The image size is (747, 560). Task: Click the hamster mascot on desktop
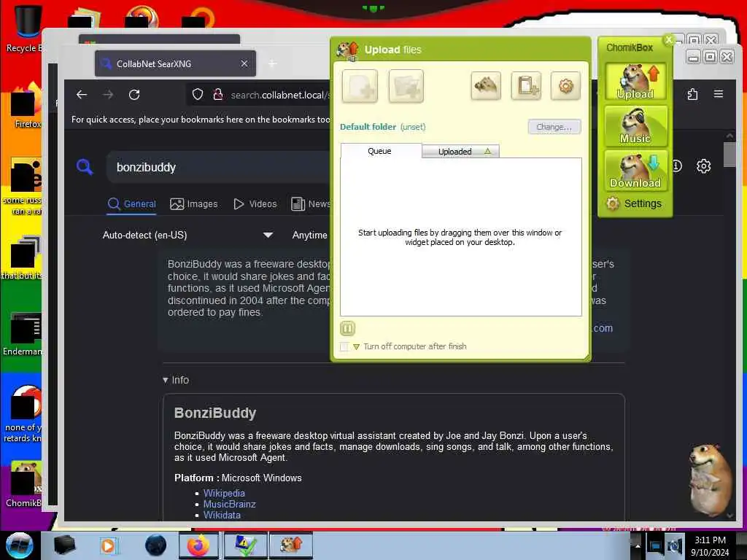709,481
